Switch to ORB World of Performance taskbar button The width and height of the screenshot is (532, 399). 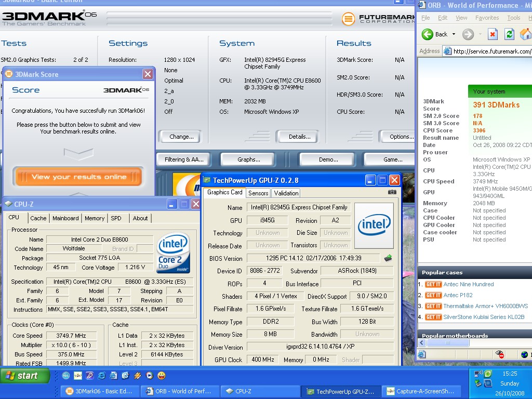pyautogui.click(x=180, y=391)
